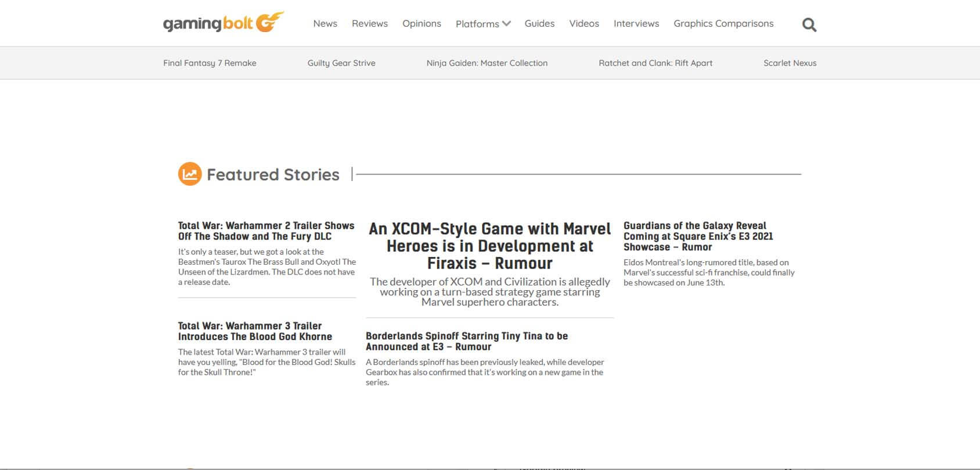Click summary mentioning developer Gearbox
This screenshot has height=470, width=980.
coord(485,372)
